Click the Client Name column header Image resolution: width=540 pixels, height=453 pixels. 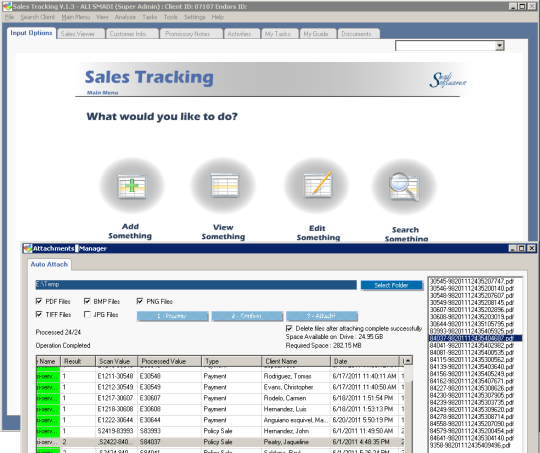tap(296, 361)
